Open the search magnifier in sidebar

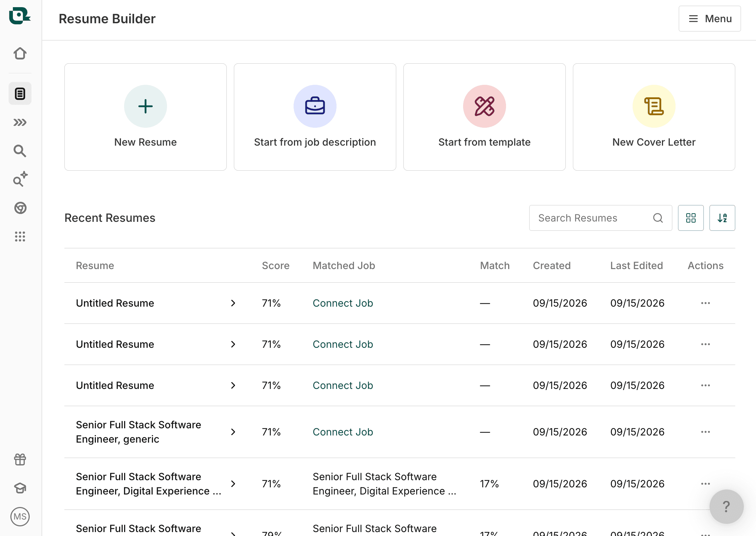tap(20, 151)
